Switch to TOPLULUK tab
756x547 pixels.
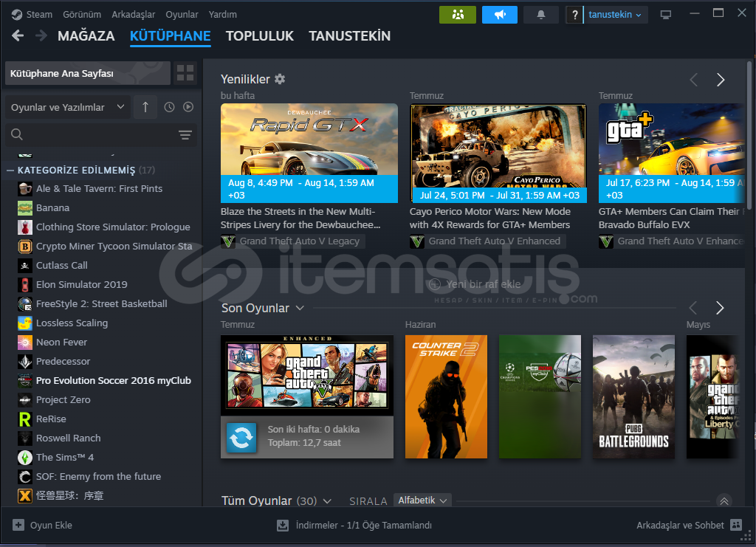pyautogui.click(x=260, y=35)
